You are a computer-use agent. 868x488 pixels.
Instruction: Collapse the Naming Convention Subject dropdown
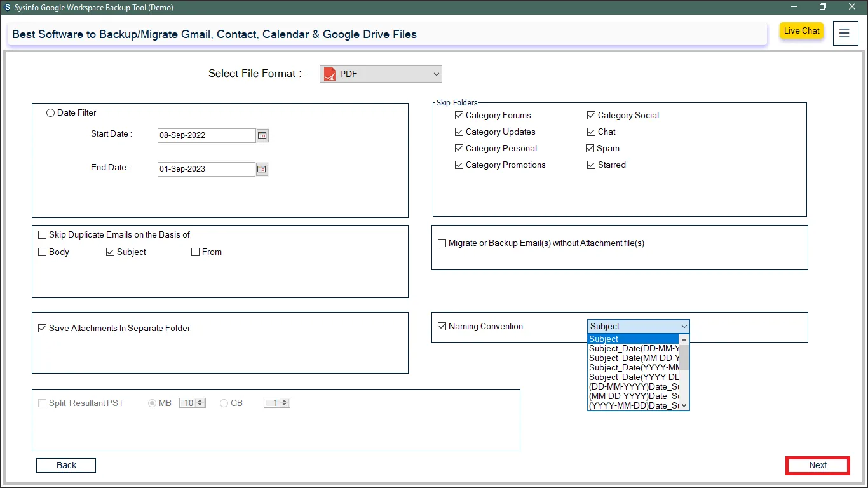pos(684,327)
